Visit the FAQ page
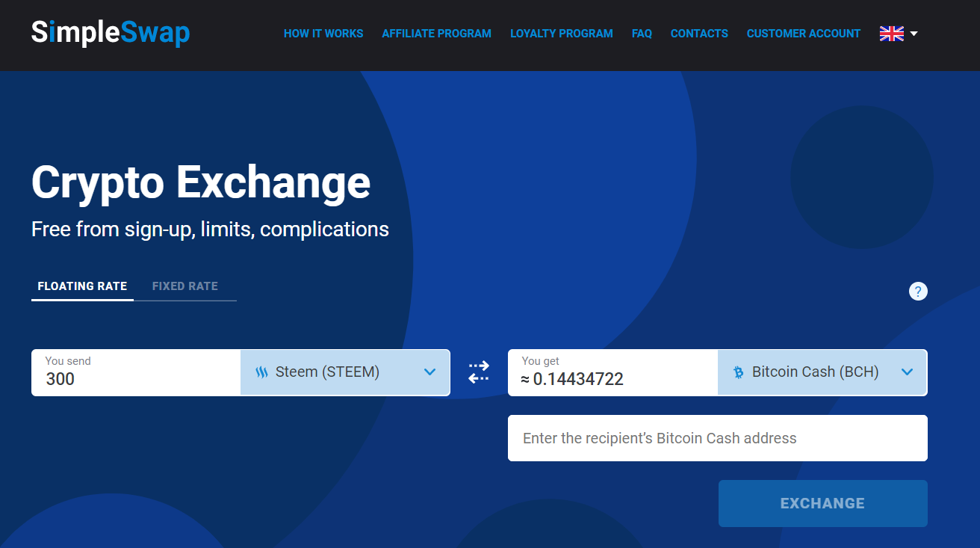The width and height of the screenshot is (980, 548). pyautogui.click(x=642, y=34)
